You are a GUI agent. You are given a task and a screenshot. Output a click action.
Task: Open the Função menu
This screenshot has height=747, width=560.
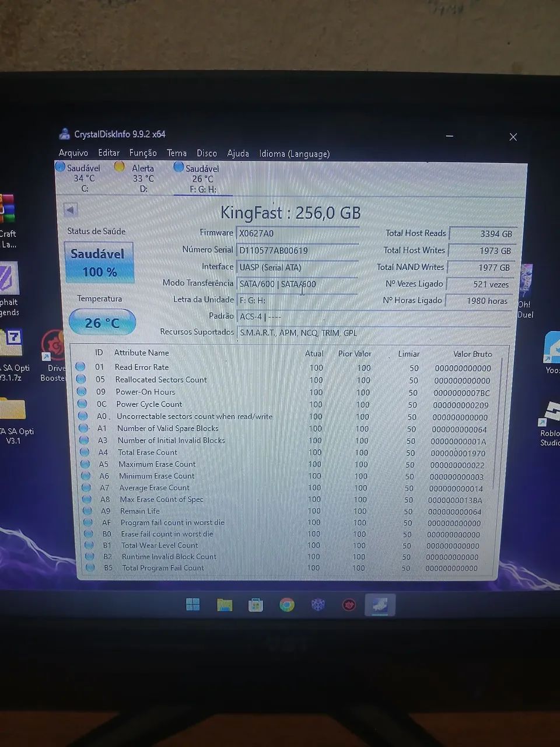143,153
